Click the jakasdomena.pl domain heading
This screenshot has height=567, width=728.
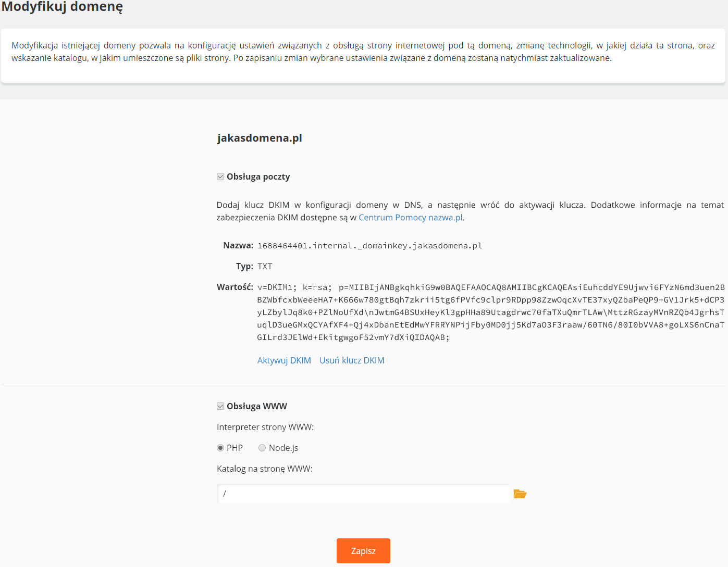click(x=260, y=138)
